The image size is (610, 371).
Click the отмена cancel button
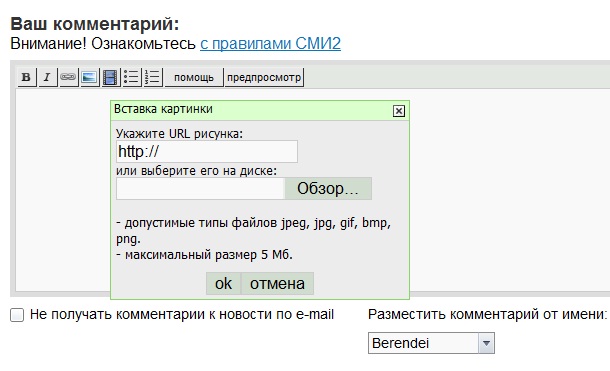[x=277, y=284]
